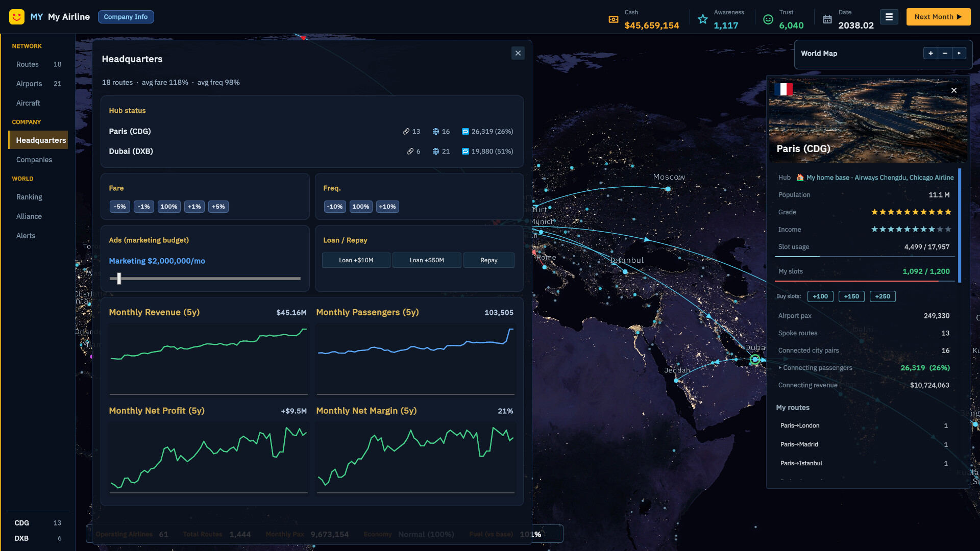This screenshot has height=551, width=980.
Task: Increase frequency by 10%
Action: click(x=387, y=207)
